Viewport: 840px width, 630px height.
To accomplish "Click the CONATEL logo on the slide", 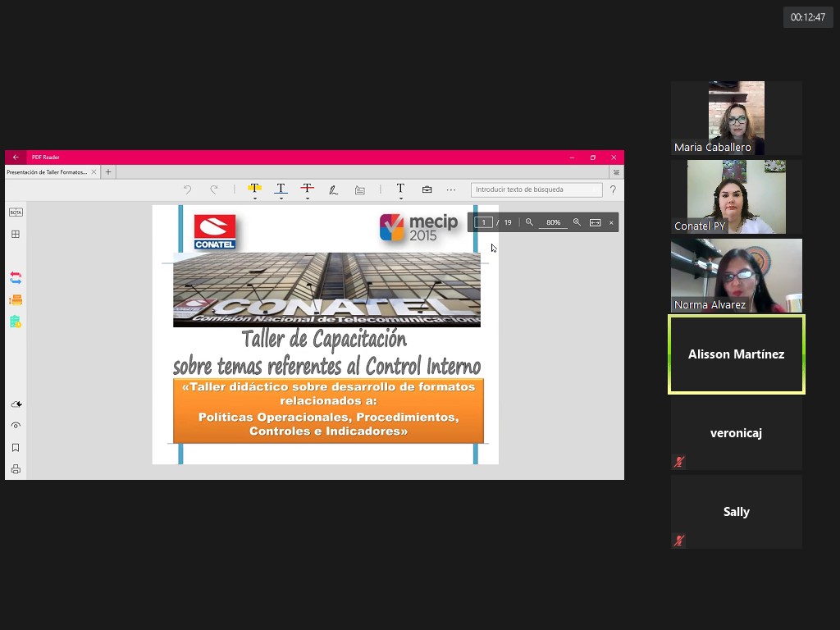I will point(215,232).
